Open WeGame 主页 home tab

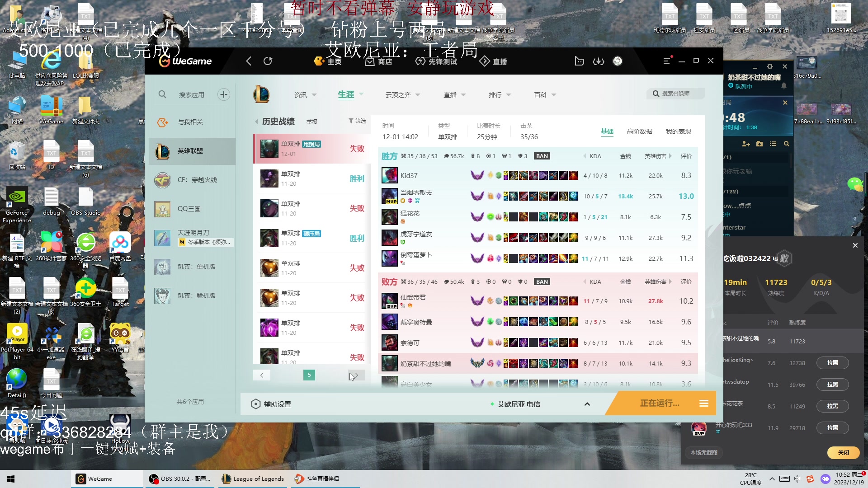(x=328, y=61)
